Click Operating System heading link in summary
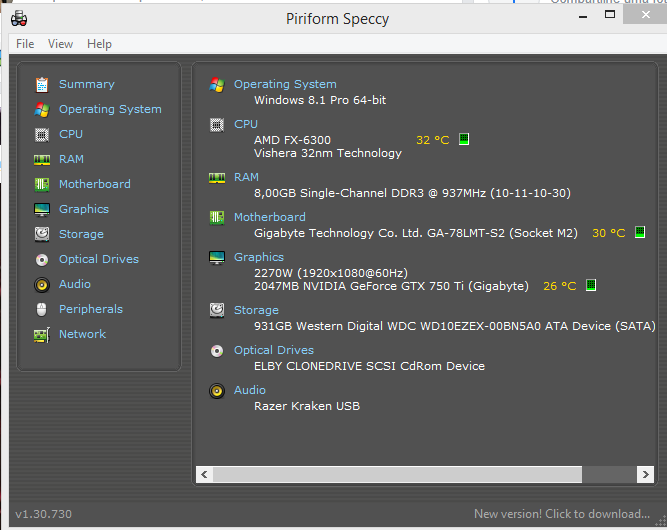The width and height of the screenshot is (667, 530). (x=285, y=84)
